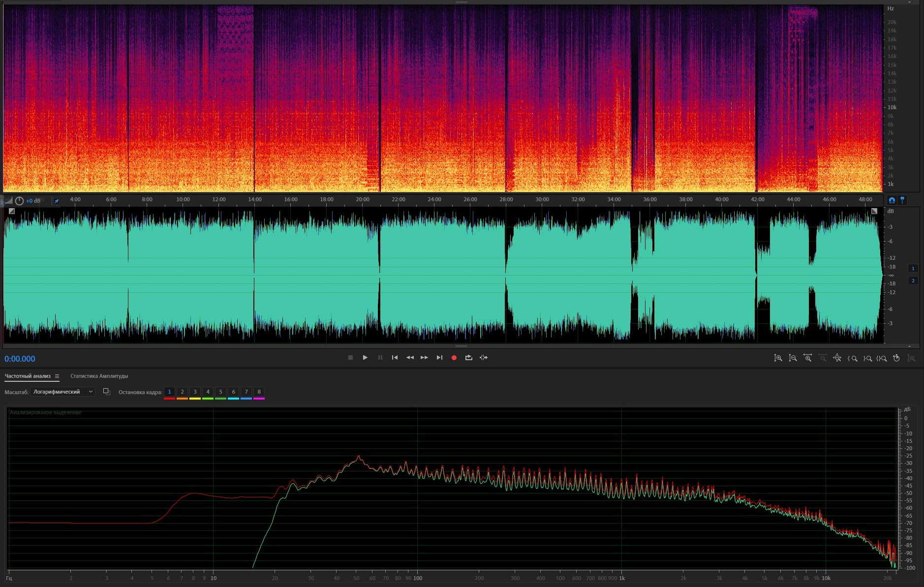924x587 pixels.
Task: Open the Масштаб scale dropdown
Action: pos(62,392)
